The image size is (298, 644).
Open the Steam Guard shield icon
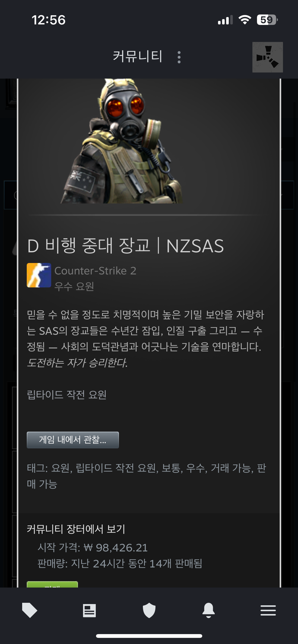(x=149, y=610)
